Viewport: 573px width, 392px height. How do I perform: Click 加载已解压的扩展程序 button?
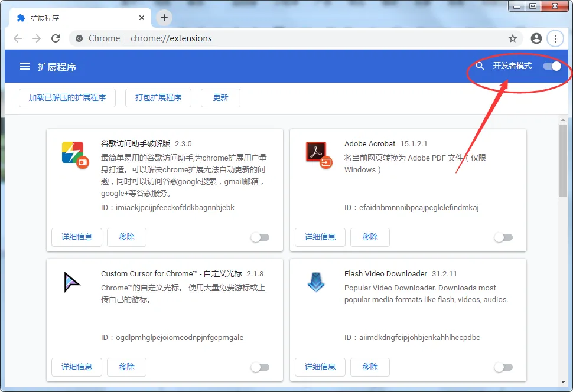(67, 98)
